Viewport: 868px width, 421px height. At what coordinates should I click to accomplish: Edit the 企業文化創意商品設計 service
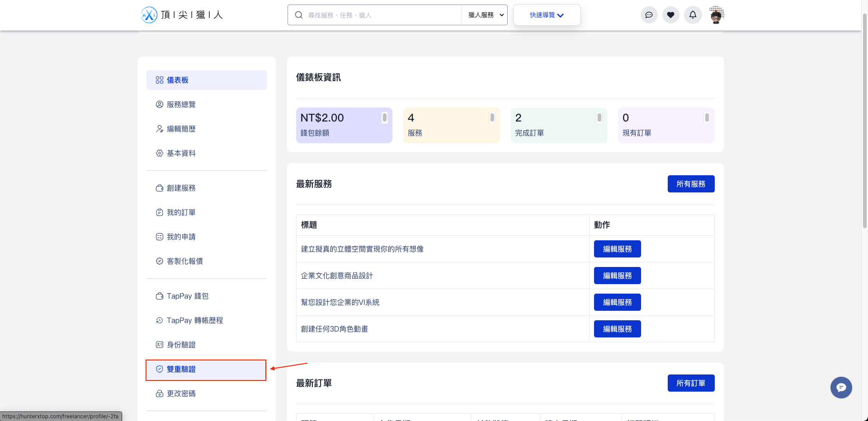tap(617, 276)
